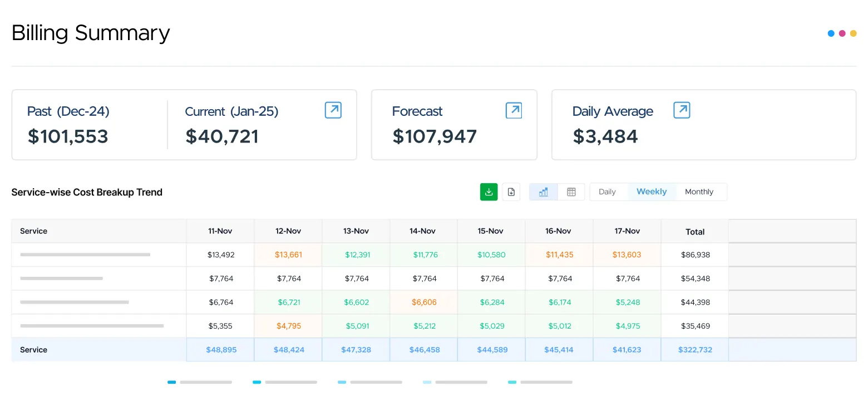
Task: Click the export file icon
Action: 511,192
